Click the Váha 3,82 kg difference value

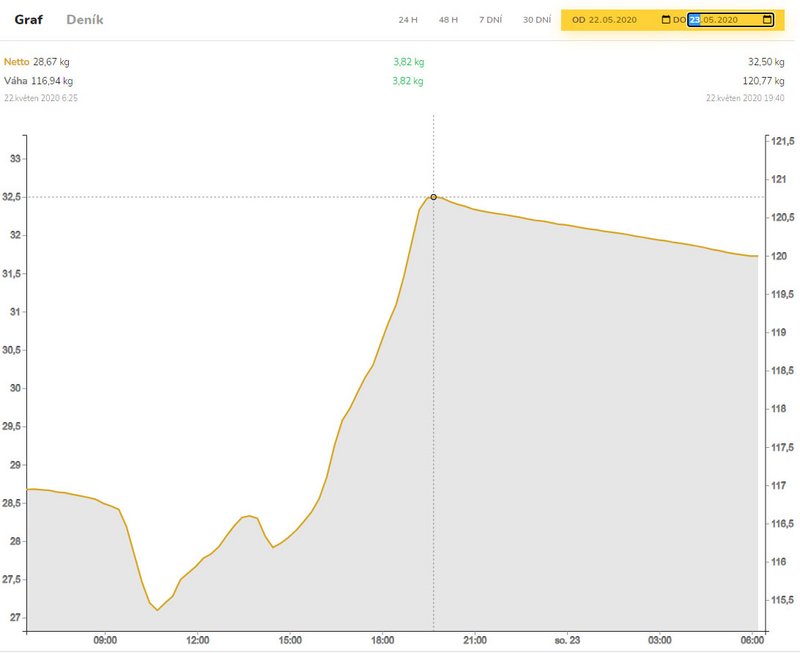[x=408, y=81]
